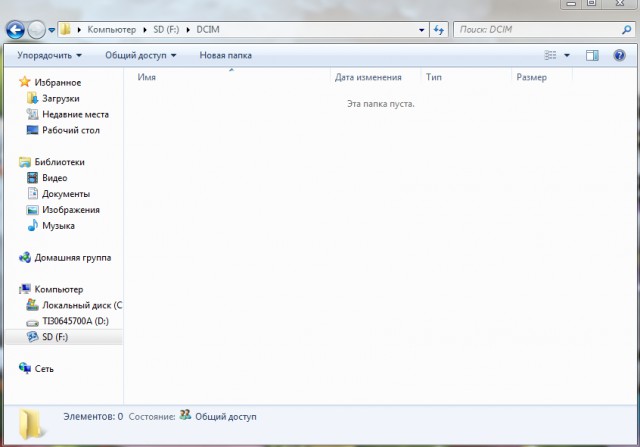Click the change view icon
The width and height of the screenshot is (640, 447).
click(550, 55)
